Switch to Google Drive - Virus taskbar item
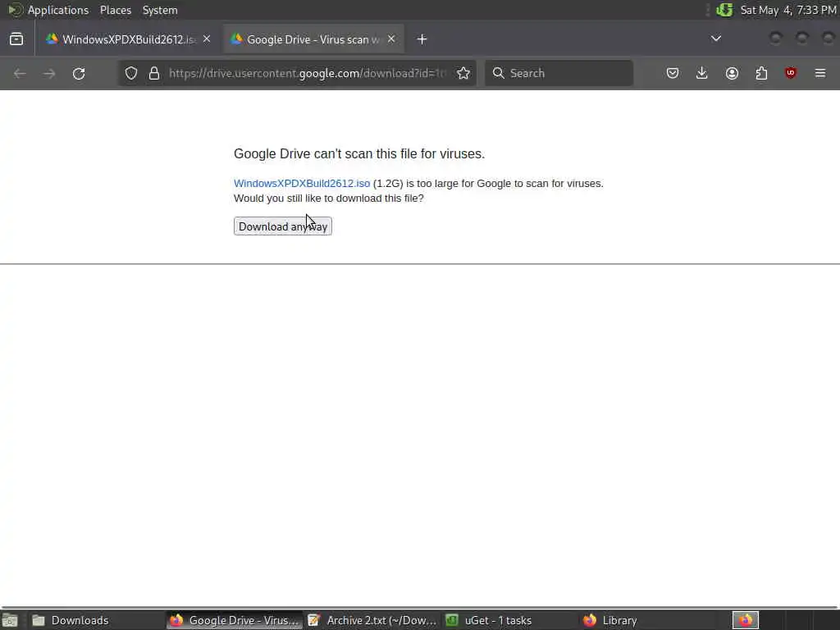Image resolution: width=840 pixels, height=630 pixels. [x=234, y=620]
